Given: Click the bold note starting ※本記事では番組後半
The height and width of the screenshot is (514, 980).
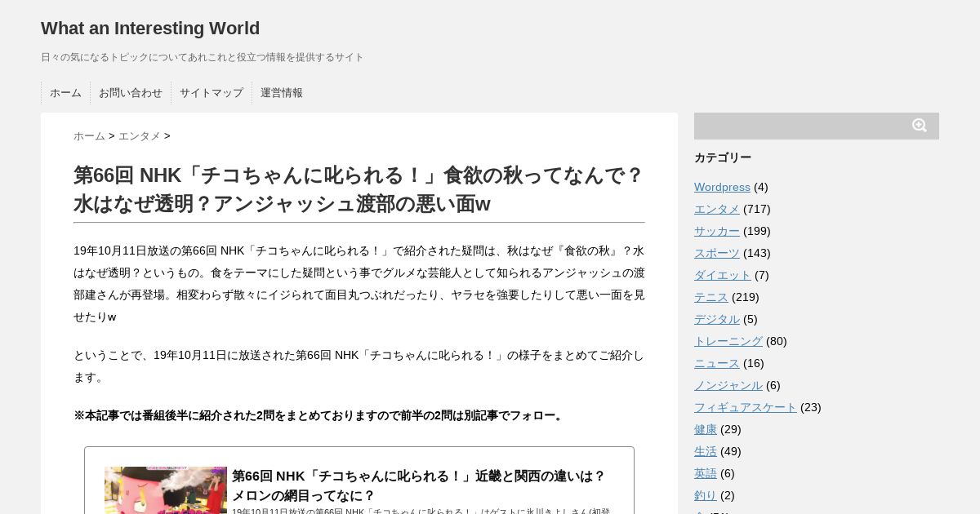Looking at the screenshot, I should (320, 415).
